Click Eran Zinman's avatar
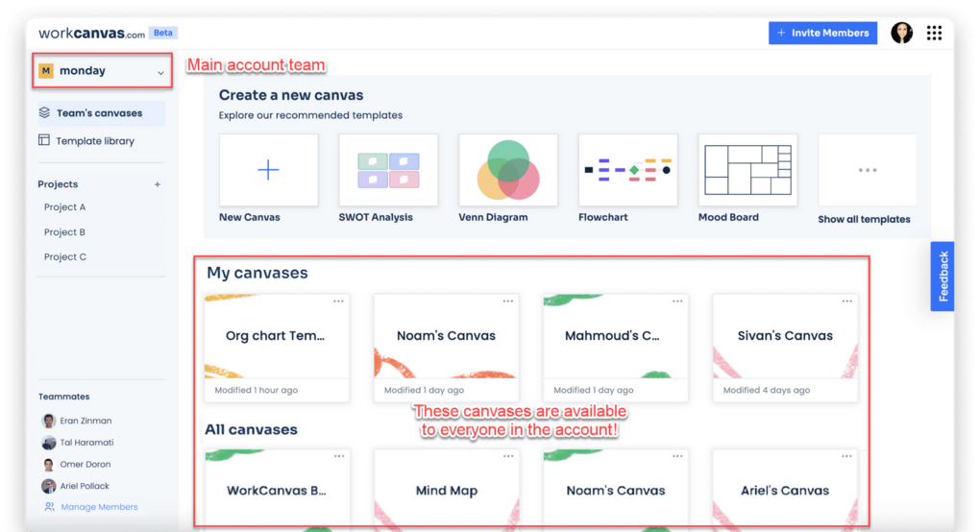 tap(49, 421)
